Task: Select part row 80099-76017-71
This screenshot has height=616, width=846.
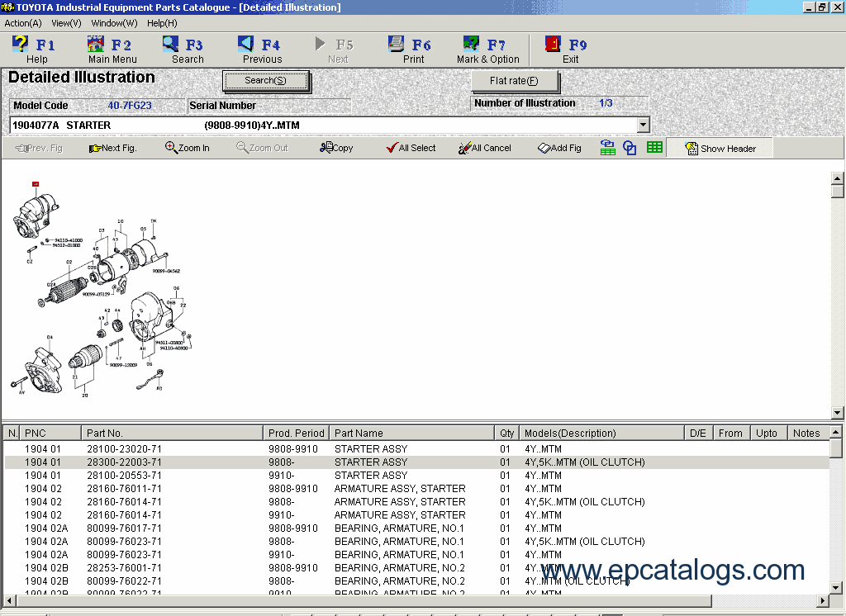Action: click(x=416, y=528)
